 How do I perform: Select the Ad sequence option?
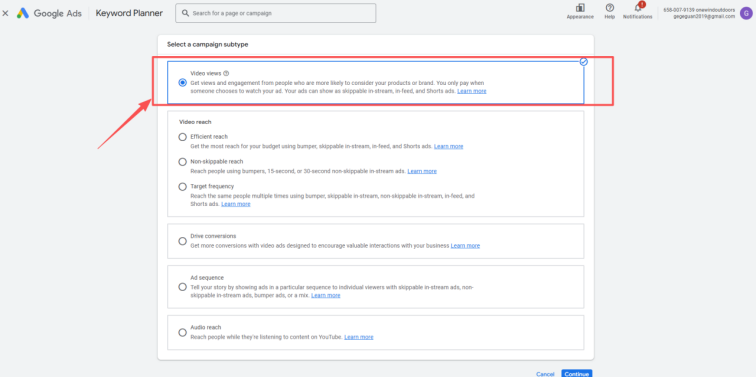click(x=182, y=287)
